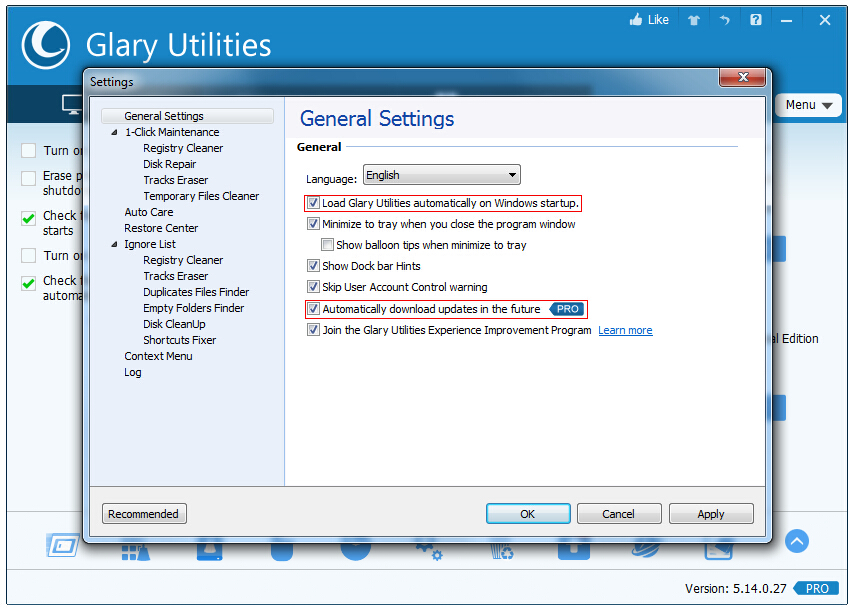
Task: Select Tracks Eraser under 1-Click Maintenance
Action: point(175,180)
